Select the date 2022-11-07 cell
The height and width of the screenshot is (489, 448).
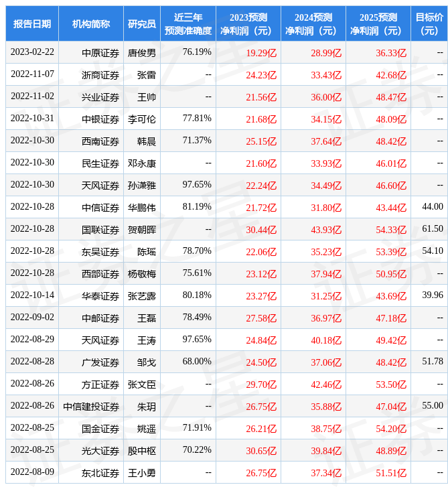pos(32,74)
